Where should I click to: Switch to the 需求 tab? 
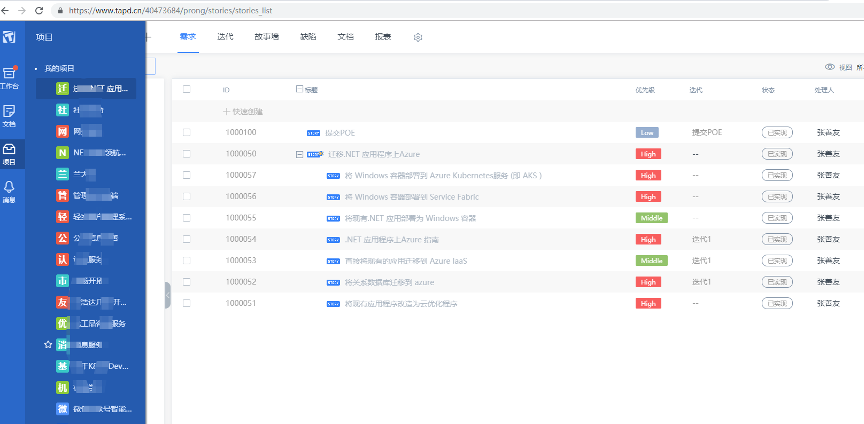[x=188, y=37]
